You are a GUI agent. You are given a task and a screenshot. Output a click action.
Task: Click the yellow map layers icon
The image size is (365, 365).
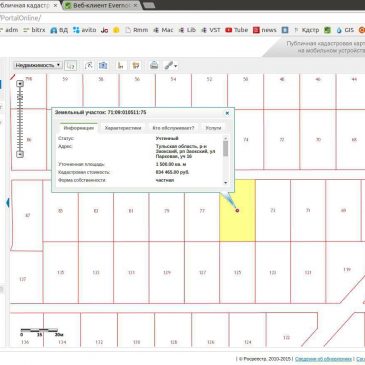pos(136,65)
